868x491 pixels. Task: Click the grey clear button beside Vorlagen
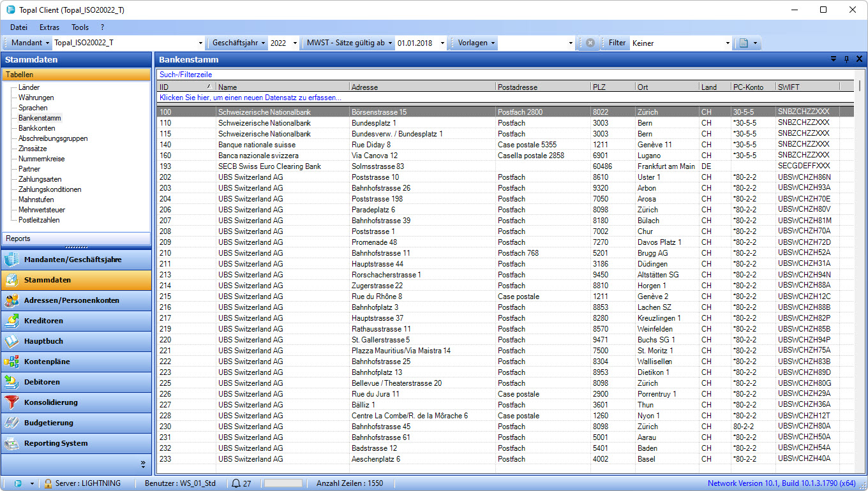pyautogui.click(x=590, y=43)
